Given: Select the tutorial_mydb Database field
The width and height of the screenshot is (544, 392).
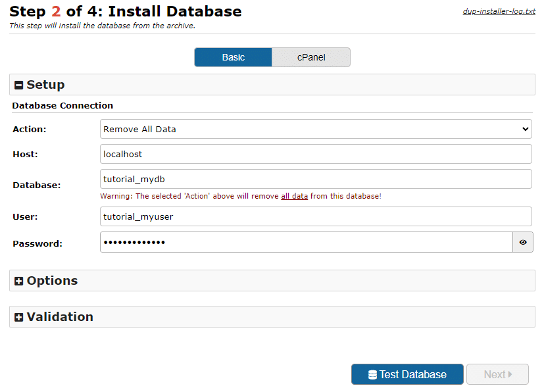Looking at the screenshot, I should 316,179.
